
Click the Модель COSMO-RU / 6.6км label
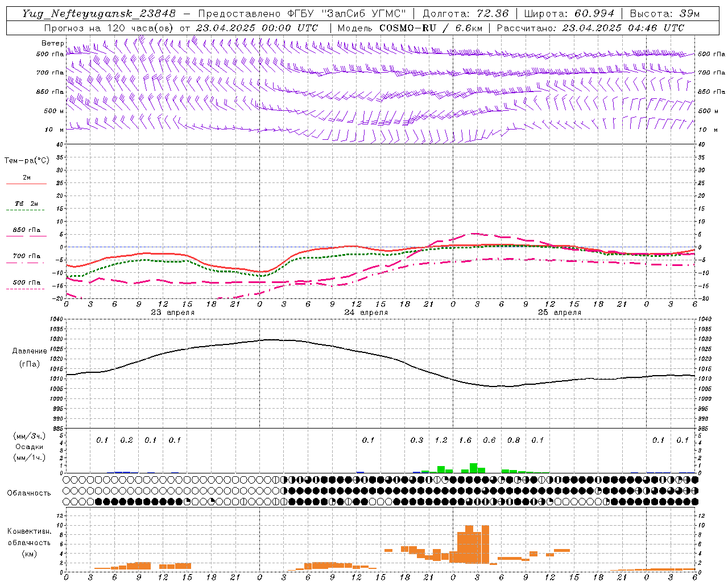[x=409, y=28]
